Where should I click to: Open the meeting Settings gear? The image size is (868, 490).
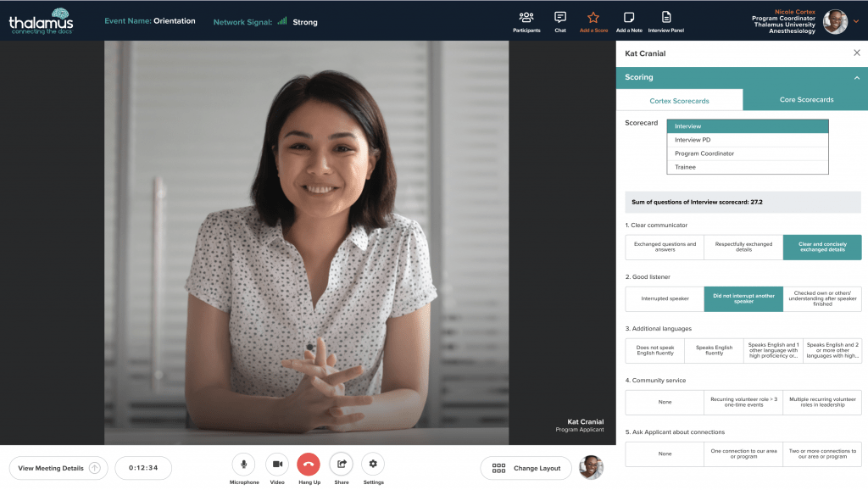coord(373,464)
